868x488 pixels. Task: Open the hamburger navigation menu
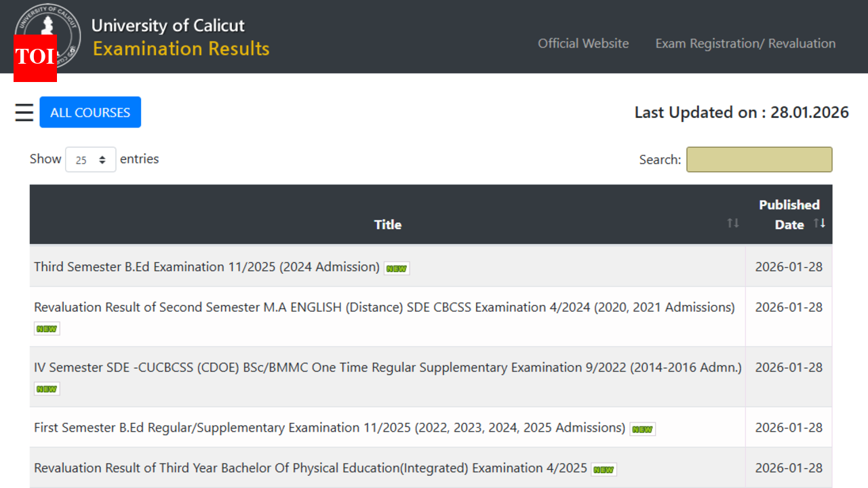coord(24,113)
